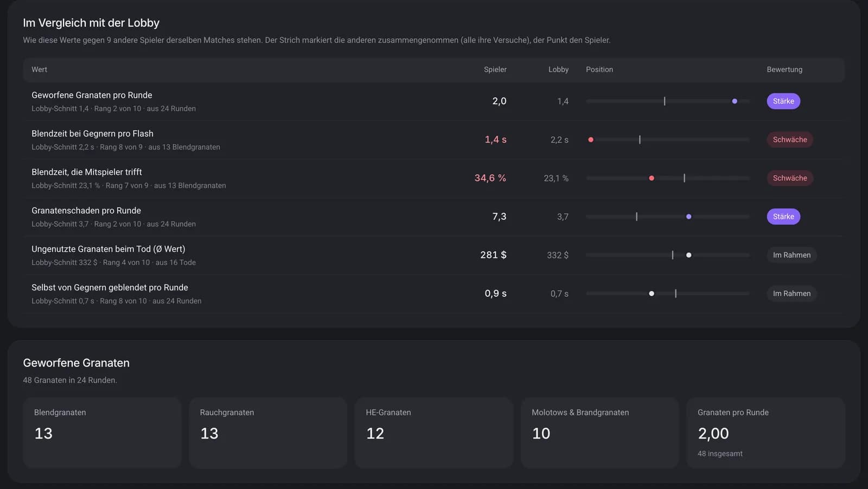
Task: Click the lobby value "0,7 s"
Action: [x=559, y=294]
